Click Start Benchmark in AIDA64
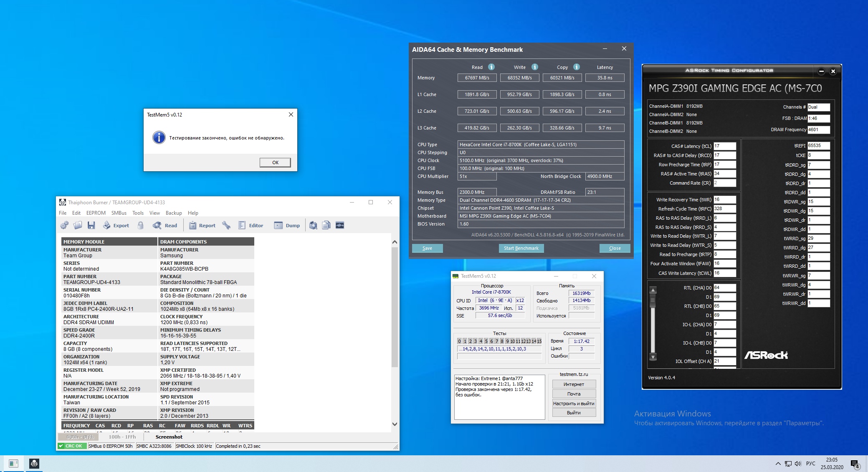The height and width of the screenshot is (472, 868). 521,248
